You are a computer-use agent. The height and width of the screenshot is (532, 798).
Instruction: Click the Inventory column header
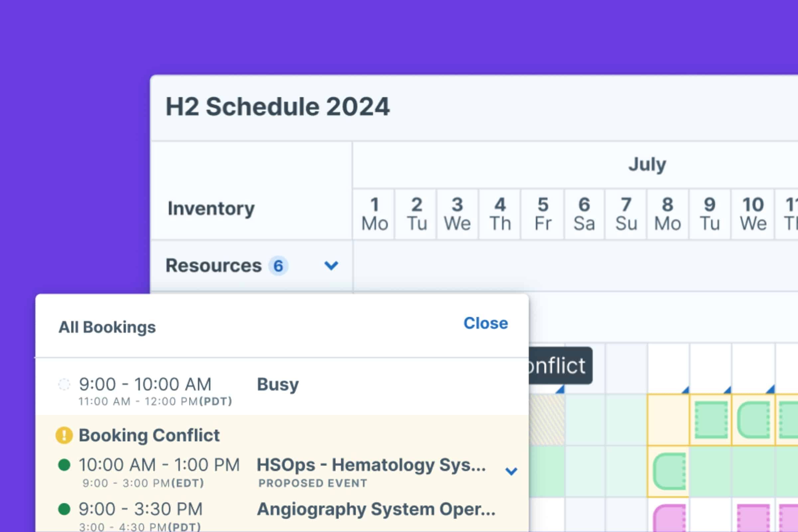click(212, 208)
